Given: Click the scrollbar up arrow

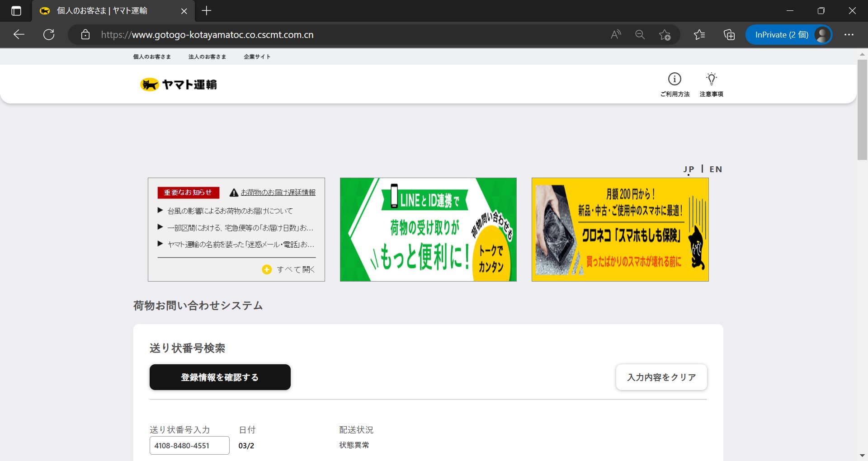Looking at the screenshot, I should pyautogui.click(x=862, y=54).
